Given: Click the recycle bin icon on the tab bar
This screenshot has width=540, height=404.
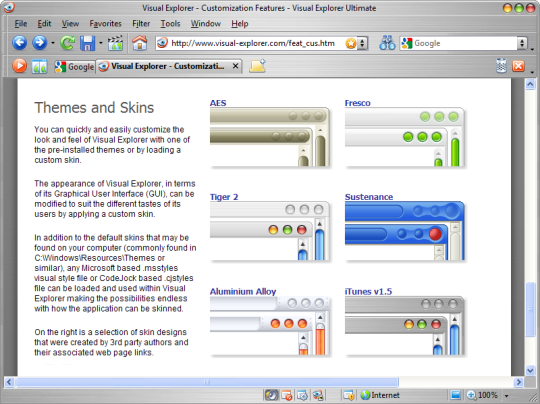Looking at the screenshot, I should pyautogui.click(x=501, y=66).
